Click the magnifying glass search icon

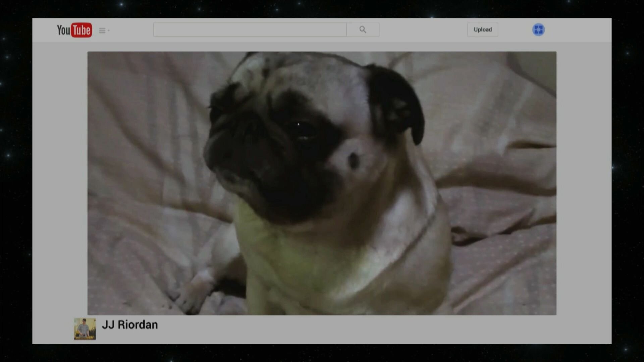(x=363, y=29)
